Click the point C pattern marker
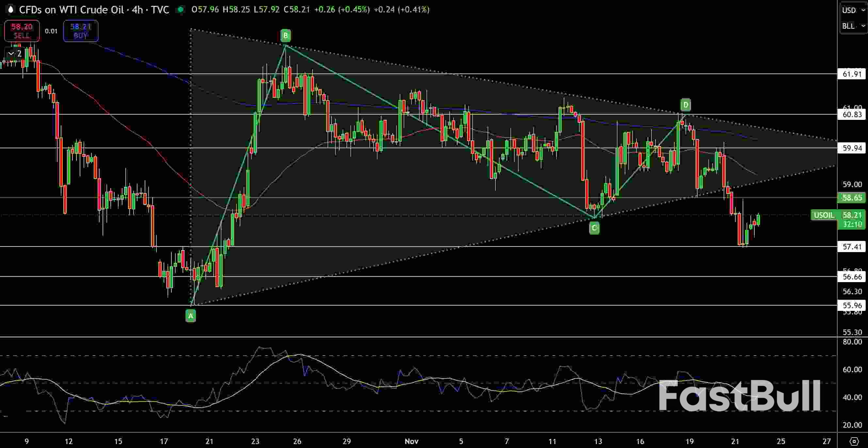868x448 pixels. point(594,228)
